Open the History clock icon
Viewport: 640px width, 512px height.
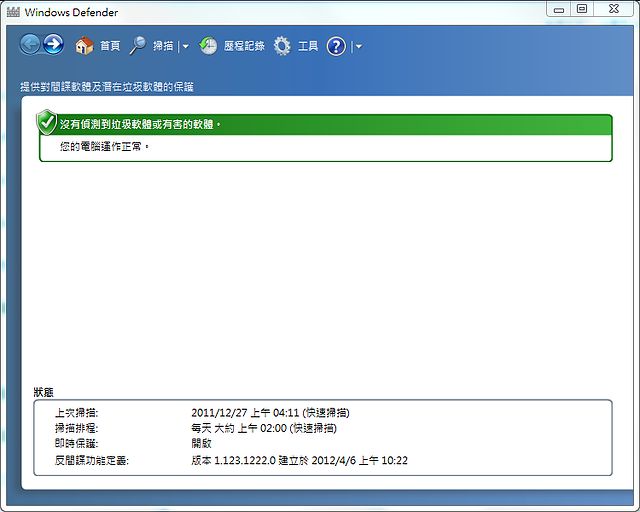[208, 46]
